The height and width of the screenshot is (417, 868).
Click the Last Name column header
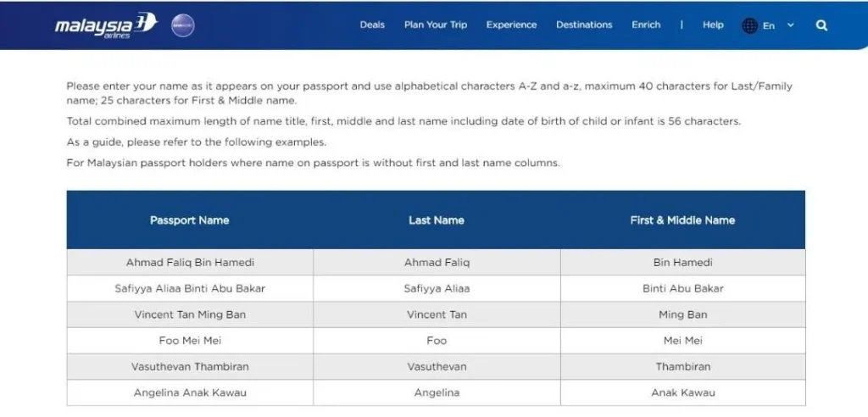pyautogui.click(x=437, y=220)
